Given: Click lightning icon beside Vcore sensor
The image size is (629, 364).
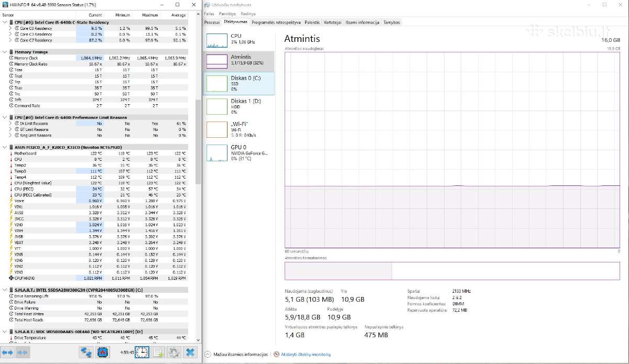Looking at the screenshot, I should tap(12, 201).
